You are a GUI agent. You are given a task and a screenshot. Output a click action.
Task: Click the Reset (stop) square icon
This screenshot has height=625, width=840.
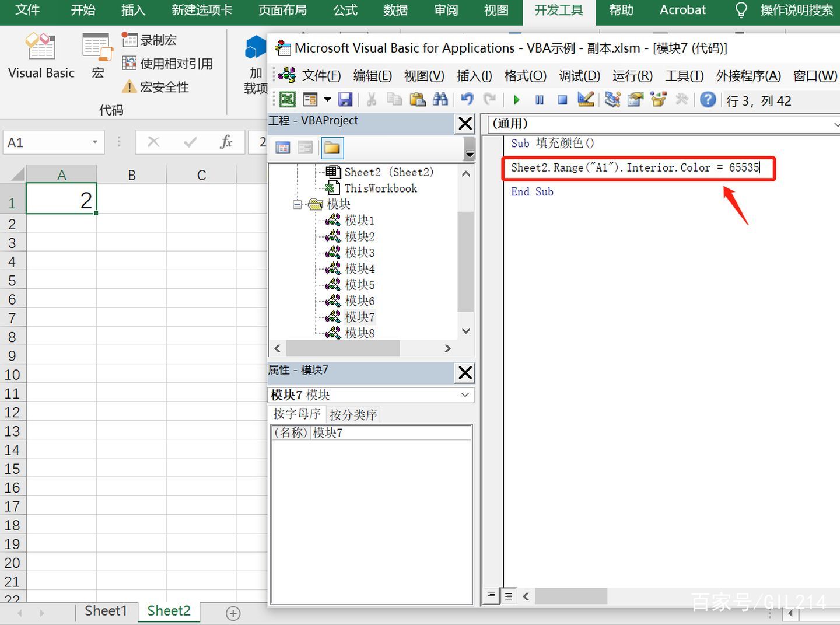click(x=562, y=100)
